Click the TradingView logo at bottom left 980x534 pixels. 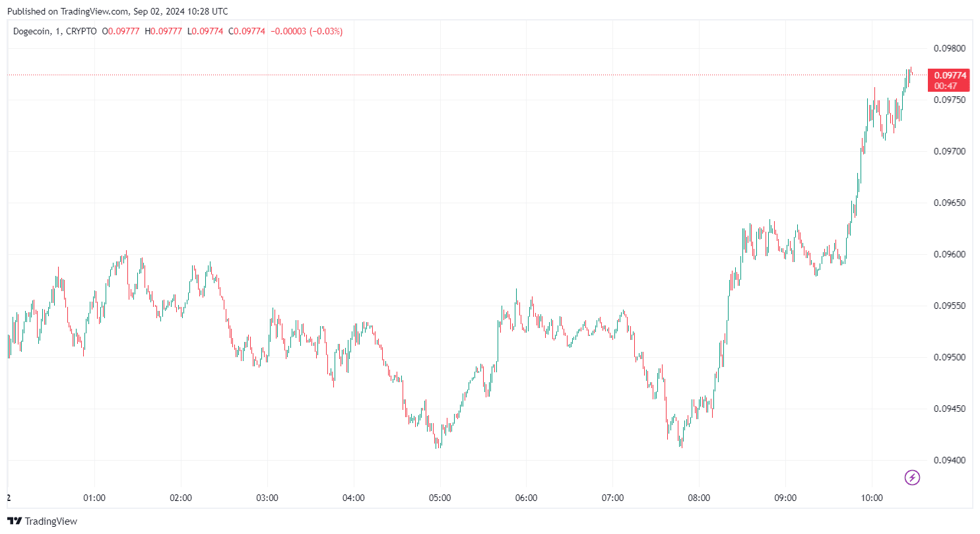click(42, 521)
